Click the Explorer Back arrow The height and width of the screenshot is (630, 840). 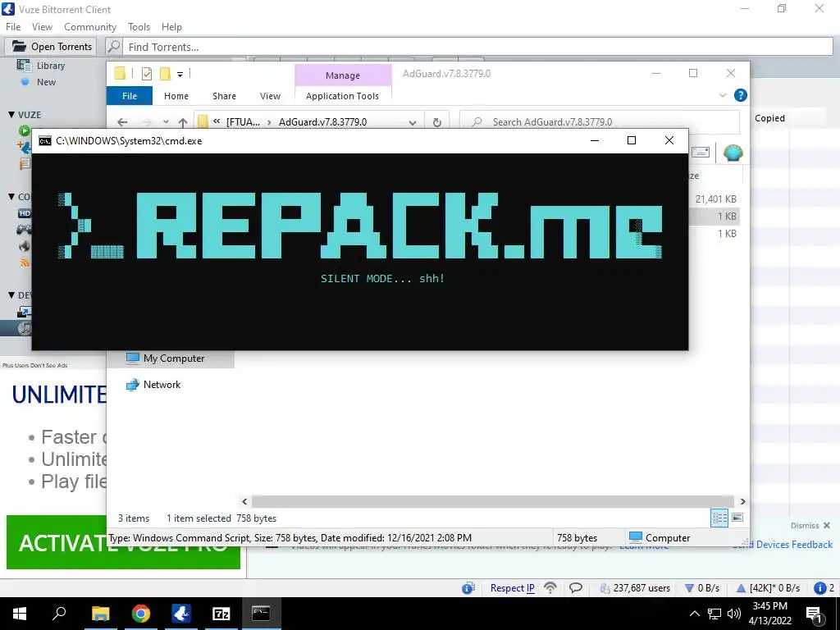122,122
